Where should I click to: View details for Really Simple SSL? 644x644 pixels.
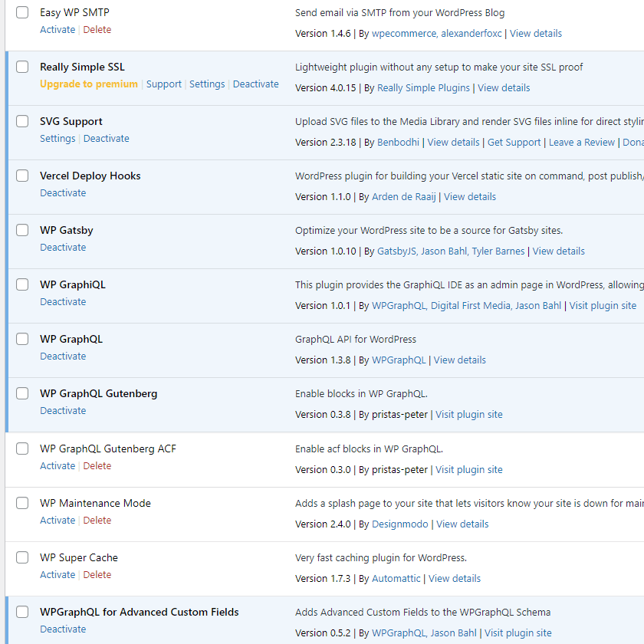click(x=504, y=88)
